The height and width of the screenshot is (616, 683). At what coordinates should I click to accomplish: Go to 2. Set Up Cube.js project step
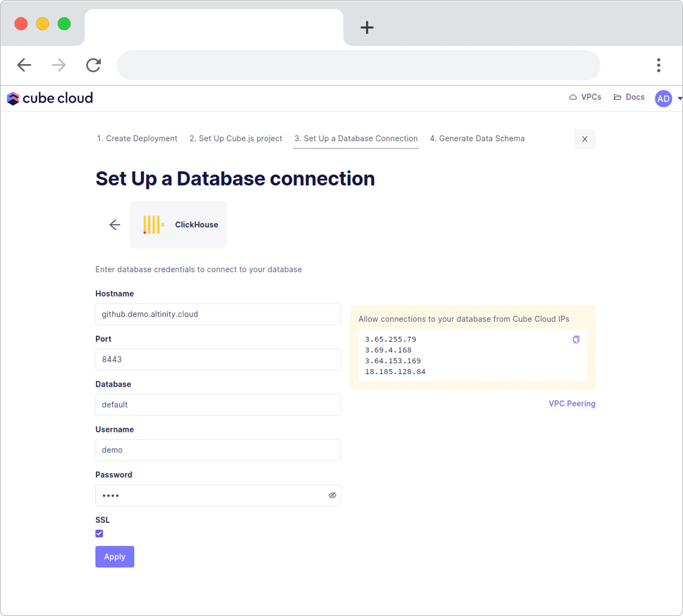point(236,138)
